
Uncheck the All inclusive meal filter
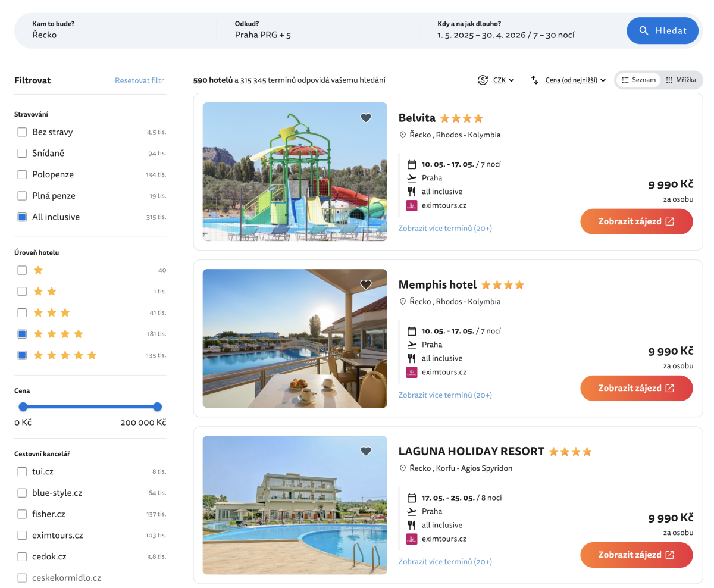pyautogui.click(x=22, y=217)
